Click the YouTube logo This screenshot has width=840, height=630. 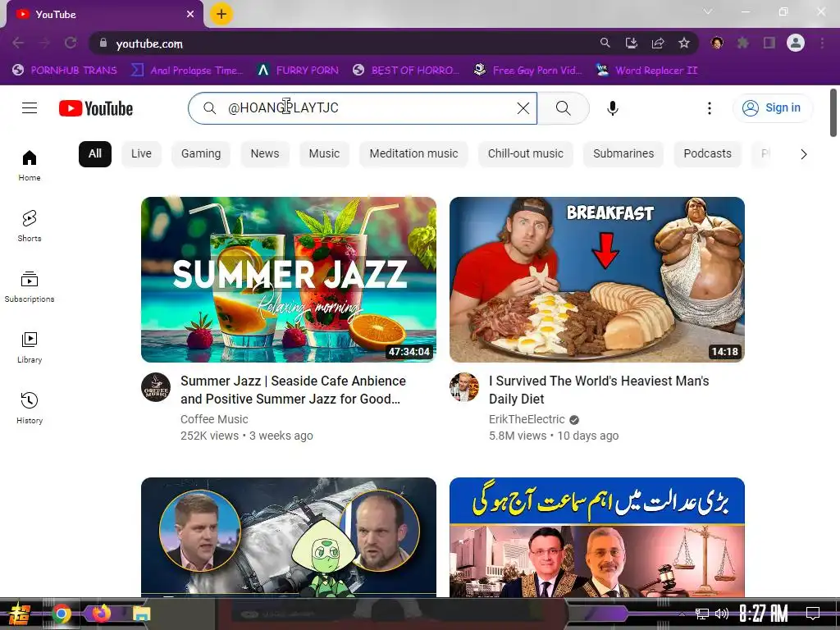96,108
